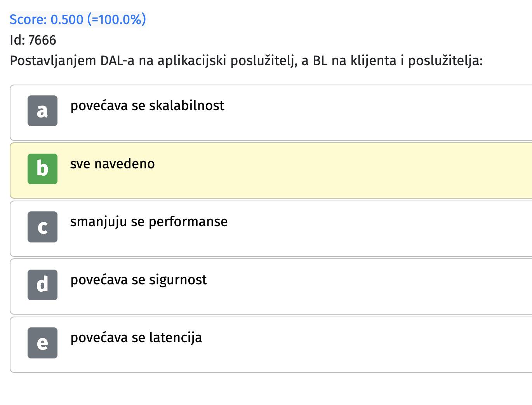Click the question text about DAL placement

click(x=246, y=61)
